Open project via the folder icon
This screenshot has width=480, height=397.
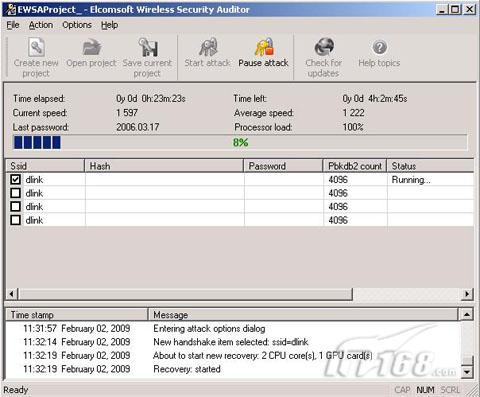tap(92, 47)
